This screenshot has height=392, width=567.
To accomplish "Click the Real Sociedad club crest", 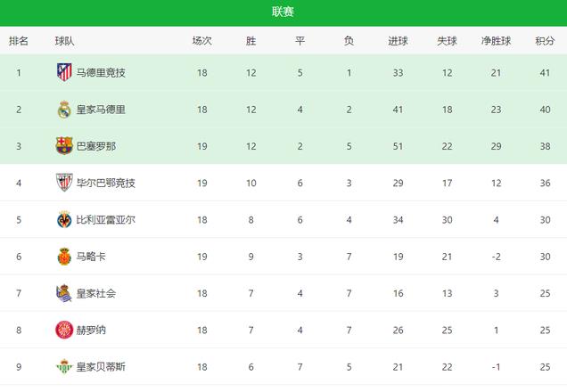I will (64, 293).
